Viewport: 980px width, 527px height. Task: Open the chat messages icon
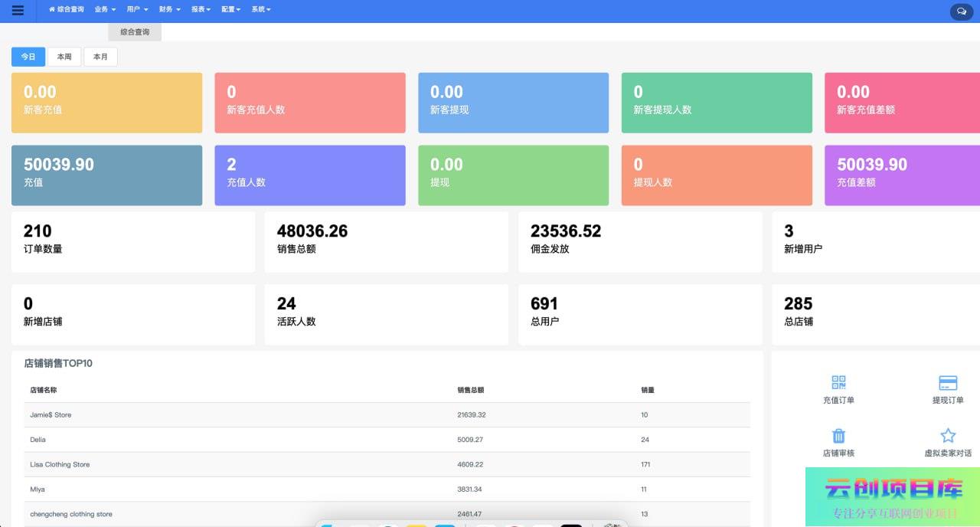pos(961,11)
